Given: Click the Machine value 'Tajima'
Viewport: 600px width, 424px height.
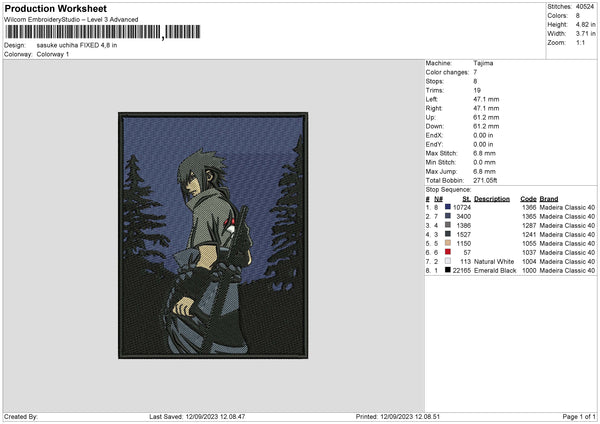Looking at the screenshot, I should pyautogui.click(x=483, y=63).
